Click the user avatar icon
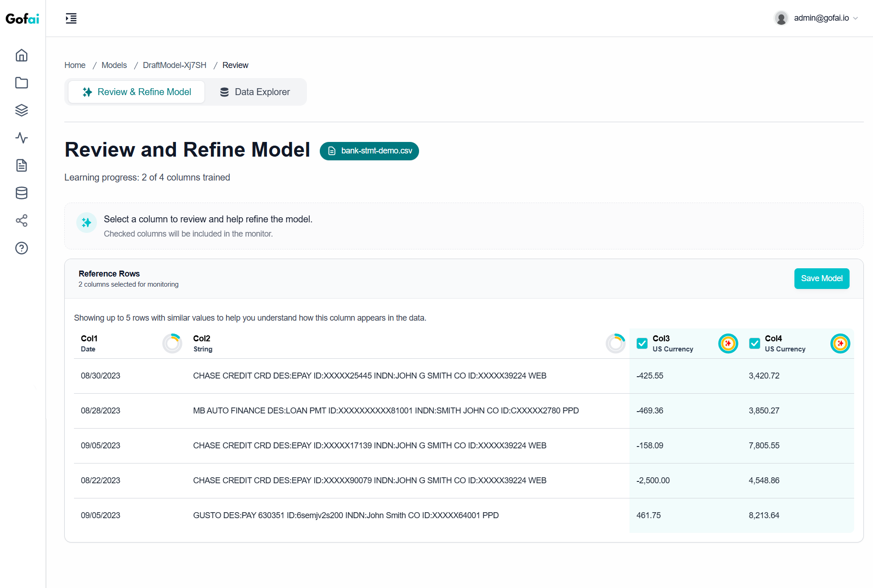873x588 pixels. (x=781, y=18)
